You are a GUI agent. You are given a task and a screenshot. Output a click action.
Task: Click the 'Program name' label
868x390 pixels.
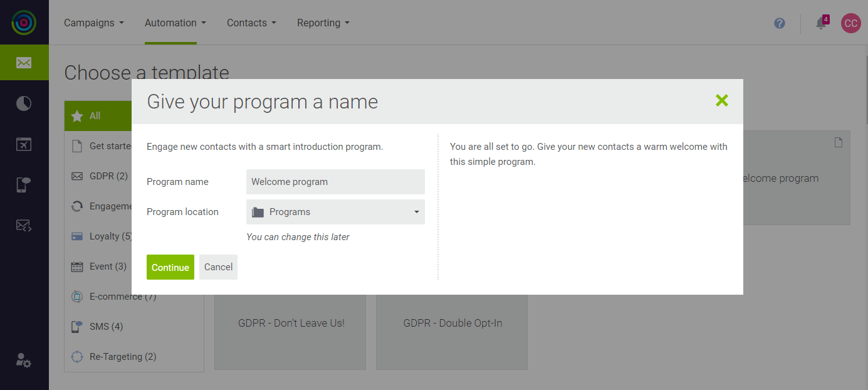point(177,182)
